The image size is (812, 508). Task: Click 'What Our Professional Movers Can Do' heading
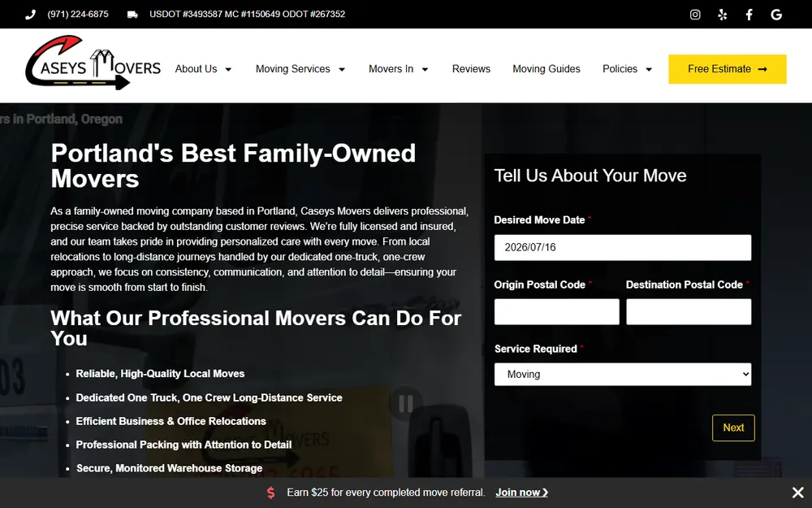point(256,328)
